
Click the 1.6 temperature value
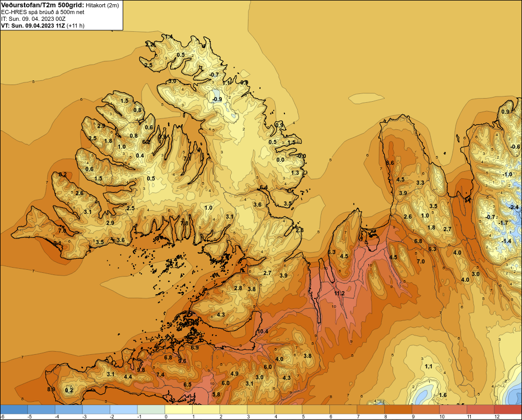click(x=443, y=395)
